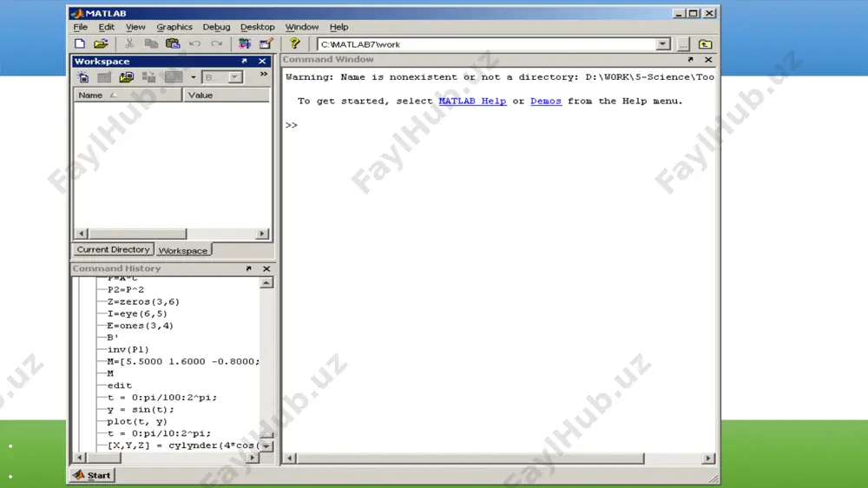Click Save workspace icon in Workspace toolbar
Screen dimensions: 868x488
pyautogui.click(x=148, y=77)
